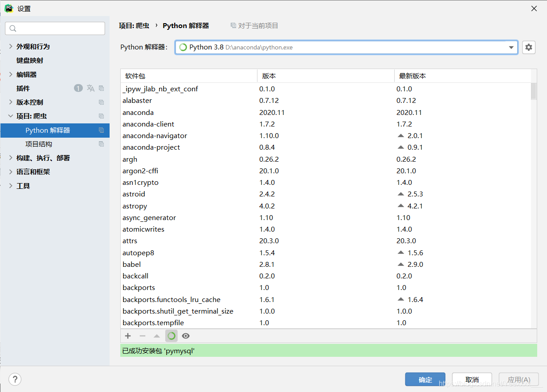Click upgrade arrow for anaconda-navigator latest version
Viewport: 547px width, 392px height.
pos(400,135)
